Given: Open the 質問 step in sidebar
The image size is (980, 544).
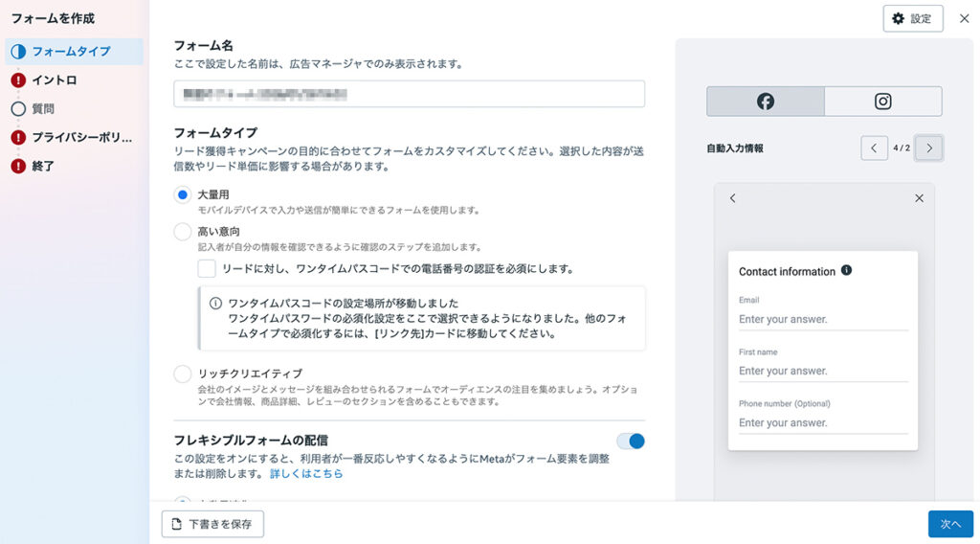Looking at the screenshot, I should [43, 109].
